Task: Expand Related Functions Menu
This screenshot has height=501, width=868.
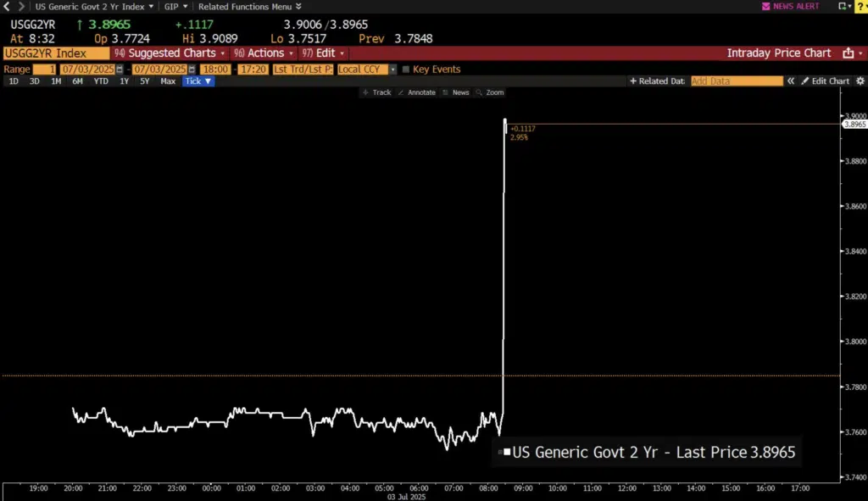Action: coord(249,6)
